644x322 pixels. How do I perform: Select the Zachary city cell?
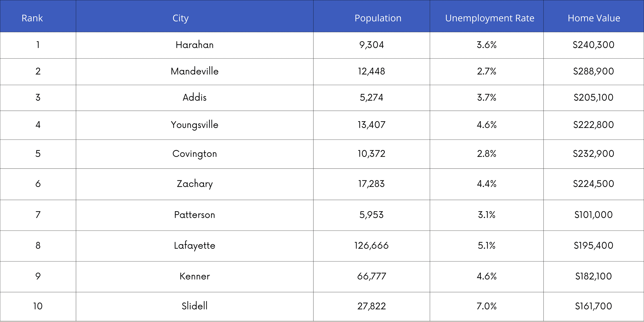click(194, 184)
